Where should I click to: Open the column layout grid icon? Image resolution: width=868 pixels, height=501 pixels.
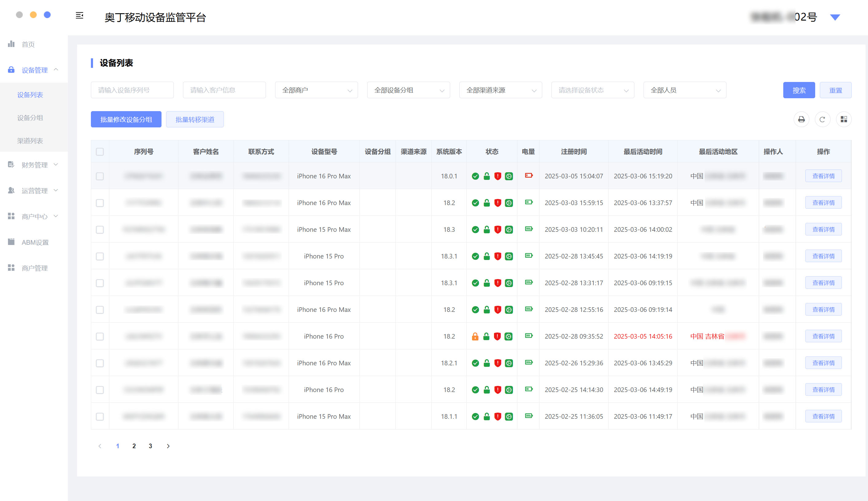tap(843, 119)
